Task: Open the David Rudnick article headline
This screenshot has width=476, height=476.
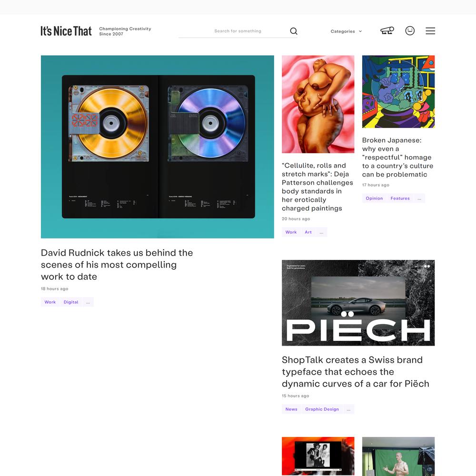Action: pyautogui.click(x=117, y=265)
